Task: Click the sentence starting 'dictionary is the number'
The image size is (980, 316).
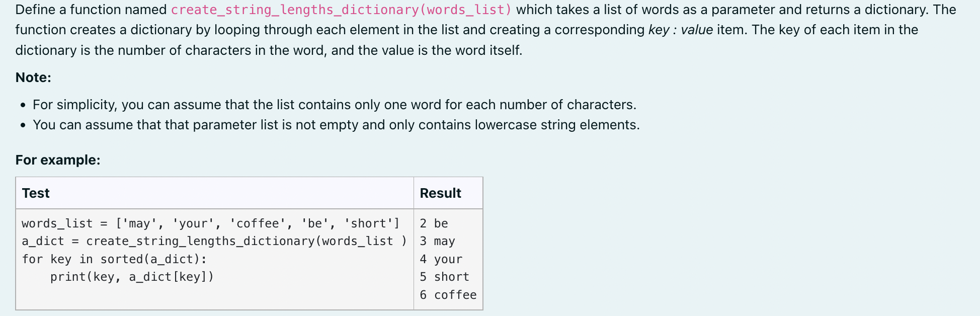Action: [x=269, y=50]
